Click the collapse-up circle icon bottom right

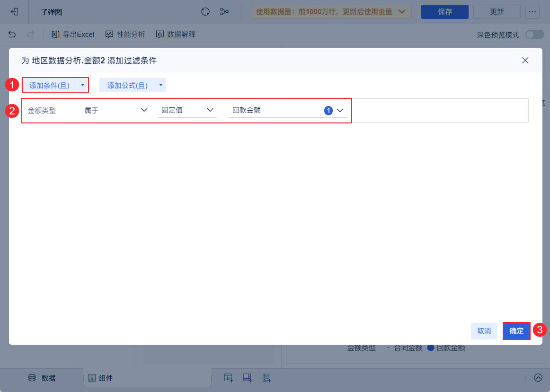(538, 378)
